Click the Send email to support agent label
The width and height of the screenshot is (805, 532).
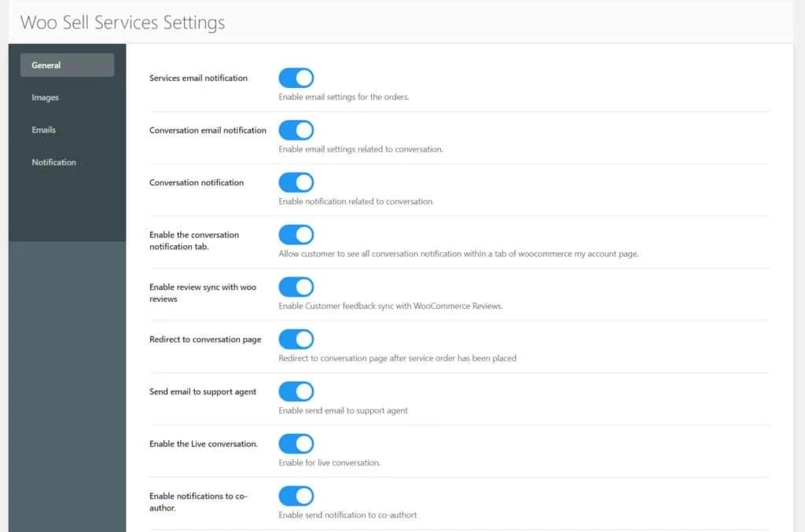[203, 391]
